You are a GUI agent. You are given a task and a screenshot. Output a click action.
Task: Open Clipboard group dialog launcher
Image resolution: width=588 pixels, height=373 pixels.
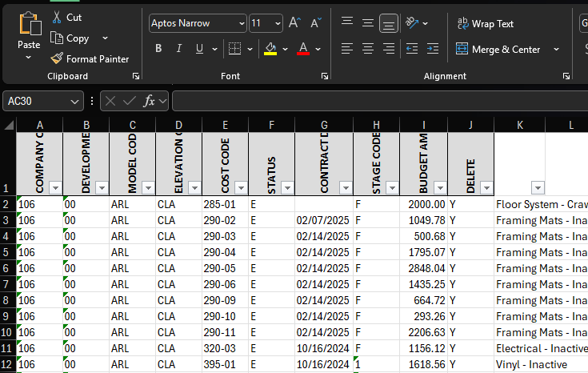click(x=136, y=76)
